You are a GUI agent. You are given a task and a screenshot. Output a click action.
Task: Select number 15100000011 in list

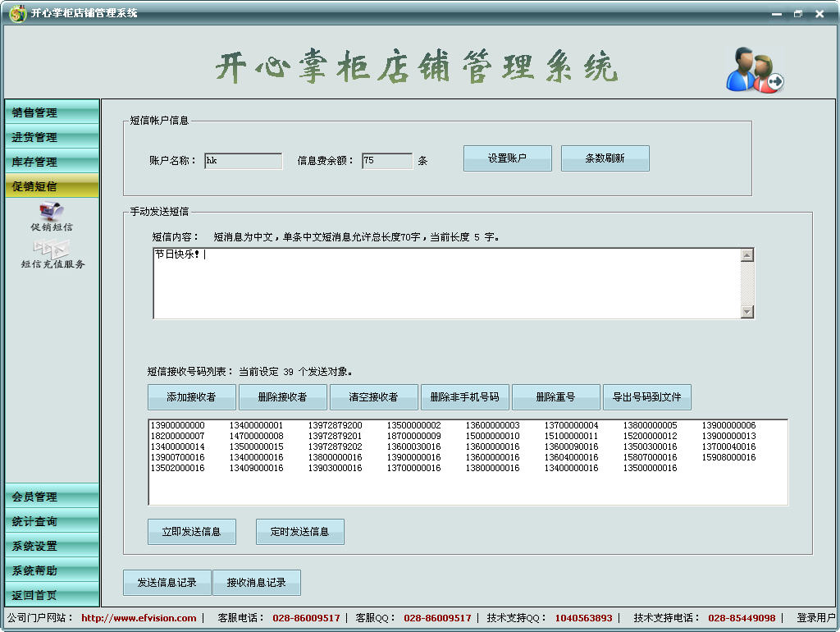571,436
